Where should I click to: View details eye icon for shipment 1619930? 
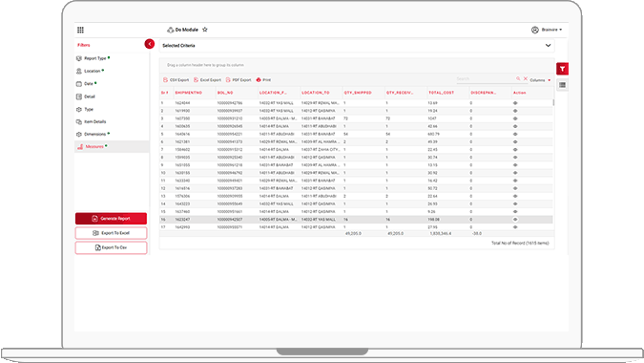click(x=515, y=111)
